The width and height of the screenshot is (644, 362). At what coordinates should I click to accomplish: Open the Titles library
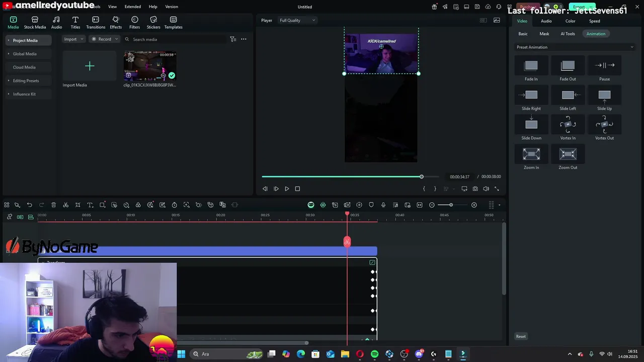(x=75, y=23)
